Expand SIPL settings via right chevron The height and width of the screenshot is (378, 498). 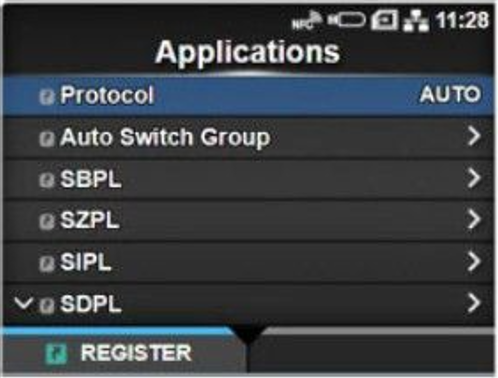[x=474, y=261]
